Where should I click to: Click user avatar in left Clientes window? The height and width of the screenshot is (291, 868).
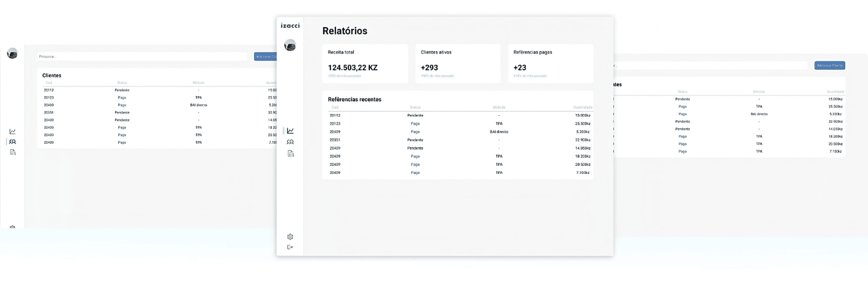12,53
